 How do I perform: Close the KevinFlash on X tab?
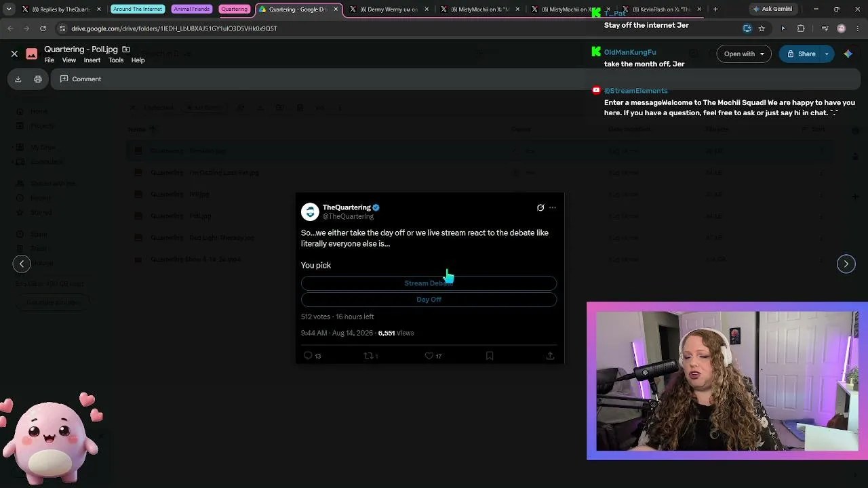700,9
